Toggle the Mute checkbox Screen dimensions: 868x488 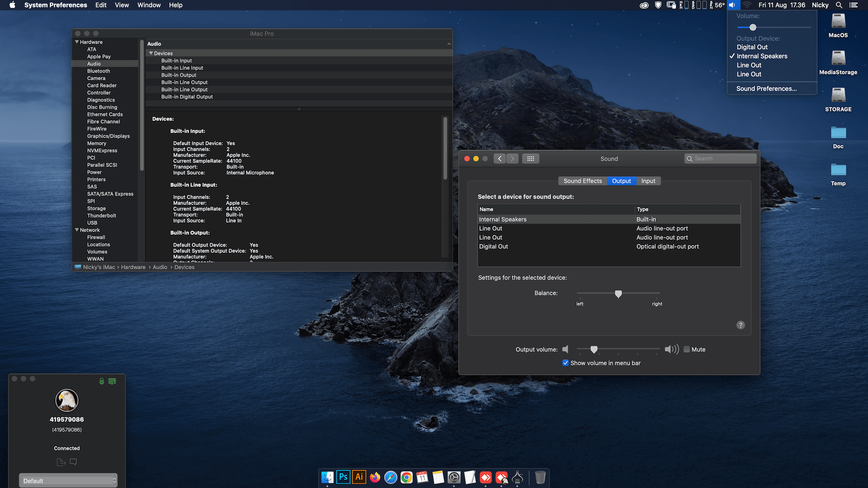[x=687, y=349]
